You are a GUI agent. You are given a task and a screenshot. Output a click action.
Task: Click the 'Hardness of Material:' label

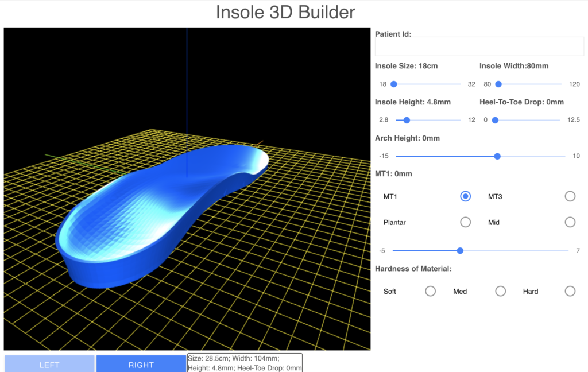(x=413, y=269)
